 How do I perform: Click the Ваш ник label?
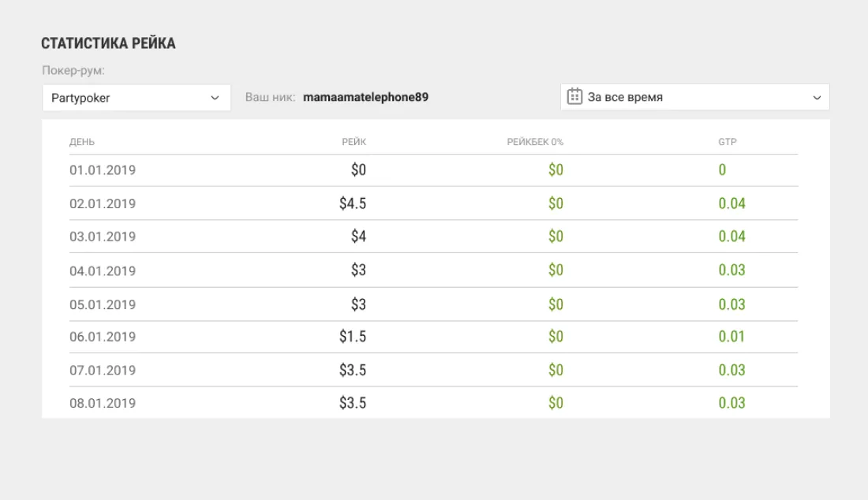click(270, 97)
